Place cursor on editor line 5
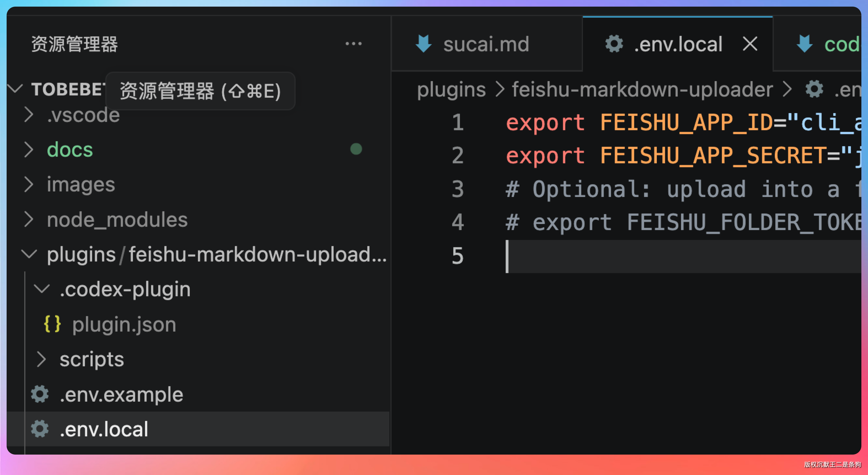The height and width of the screenshot is (475, 868). pyautogui.click(x=640, y=256)
